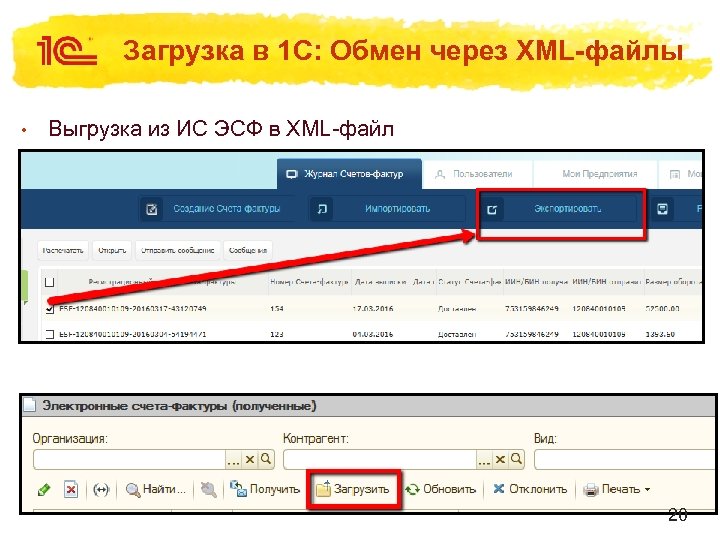Open the Мои Предприятия tab
The height and width of the screenshot is (540, 720).
pyautogui.click(x=596, y=174)
